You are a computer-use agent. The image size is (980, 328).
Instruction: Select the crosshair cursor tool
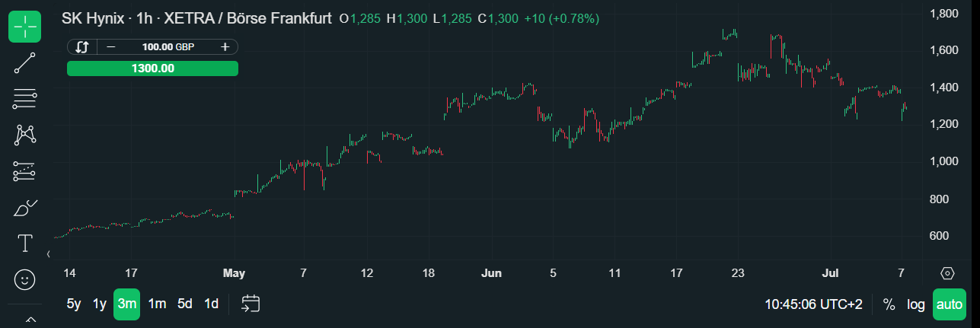(25, 27)
